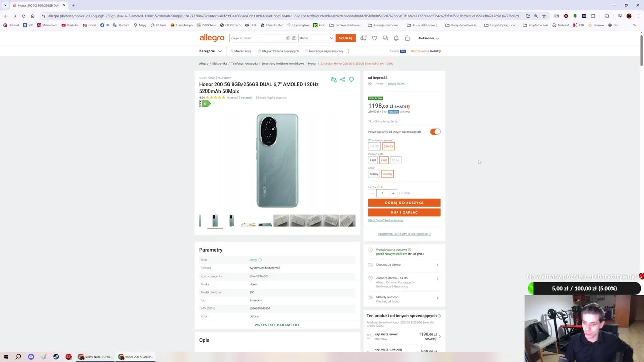The width and height of the screenshot is (644, 362).
Task: Go to Elektronika breadcrumb
Action: pyautogui.click(x=220, y=64)
